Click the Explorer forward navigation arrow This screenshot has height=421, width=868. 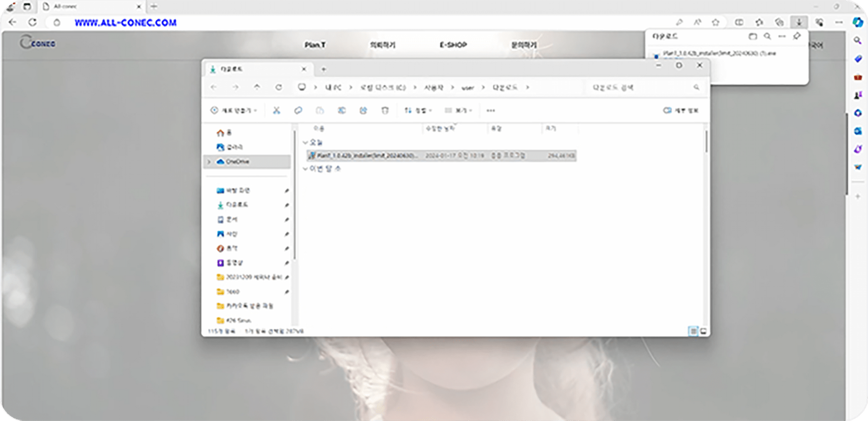tap(235, 87)
